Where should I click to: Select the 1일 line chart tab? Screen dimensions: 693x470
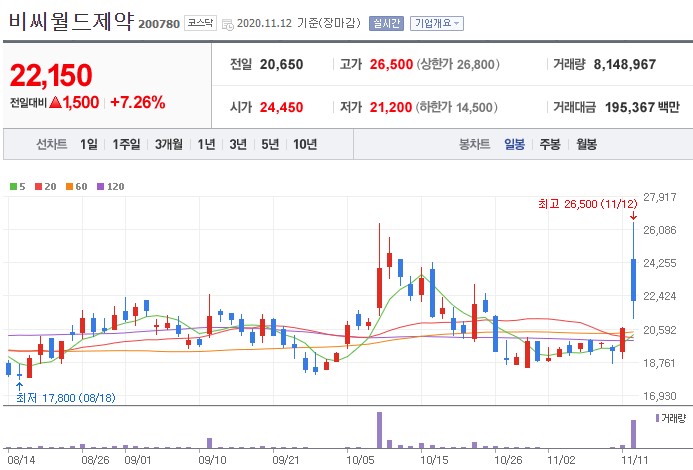89,144
